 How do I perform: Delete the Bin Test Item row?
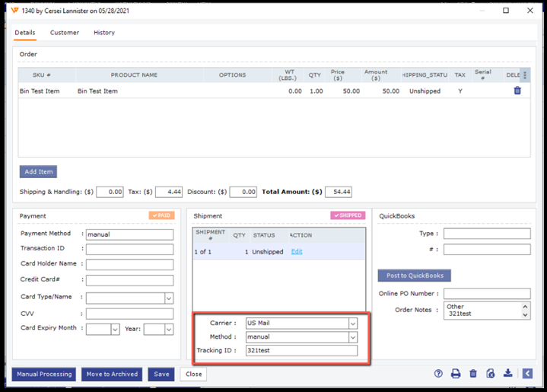point(517,91)
